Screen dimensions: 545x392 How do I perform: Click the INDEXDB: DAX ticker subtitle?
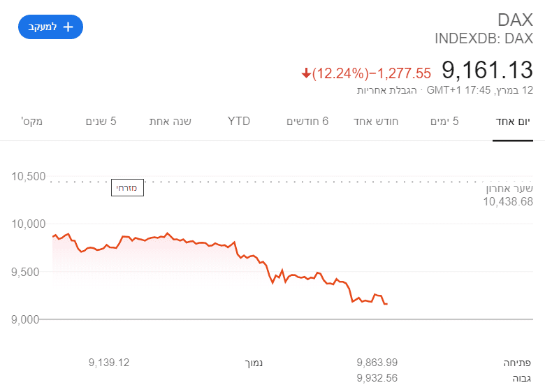(484, 38)
